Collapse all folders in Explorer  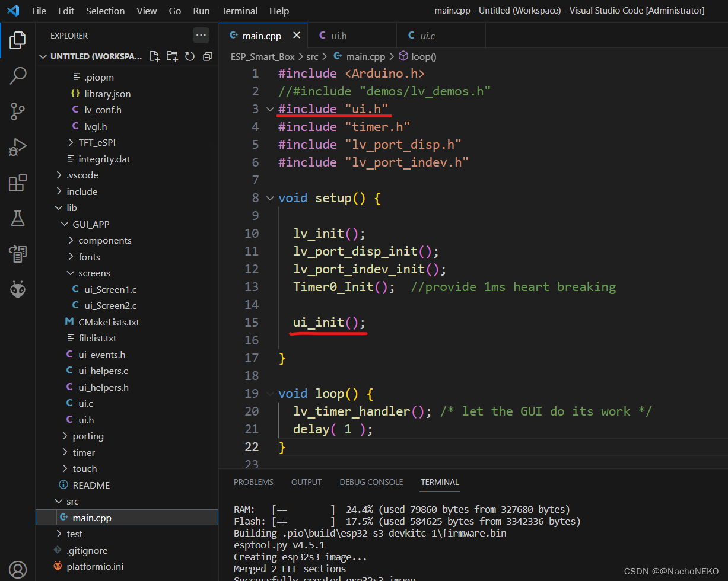click(x=208, y=56)
